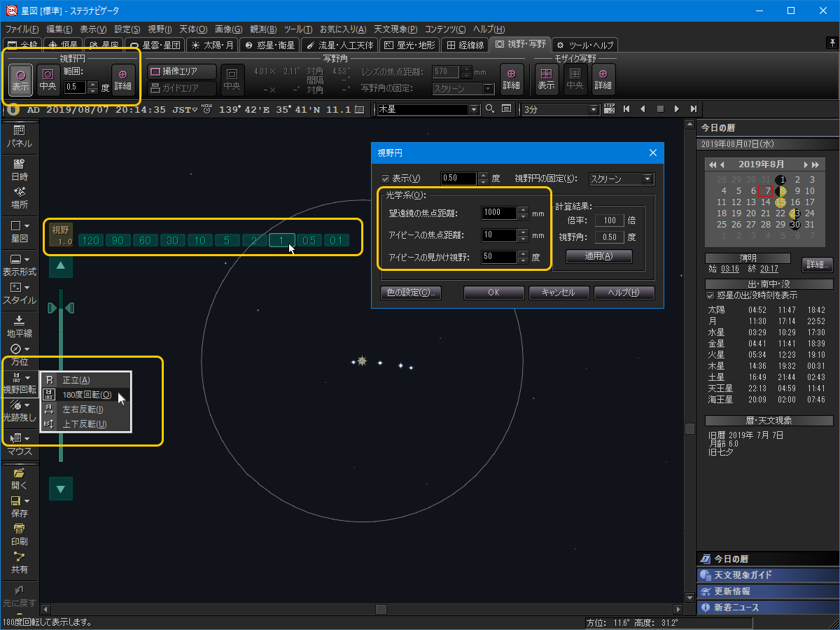The height and width of the screenshot is (630, 840).
Task: Toggle モザイク写野 表示 icon
Action: (x=547, y=80)
